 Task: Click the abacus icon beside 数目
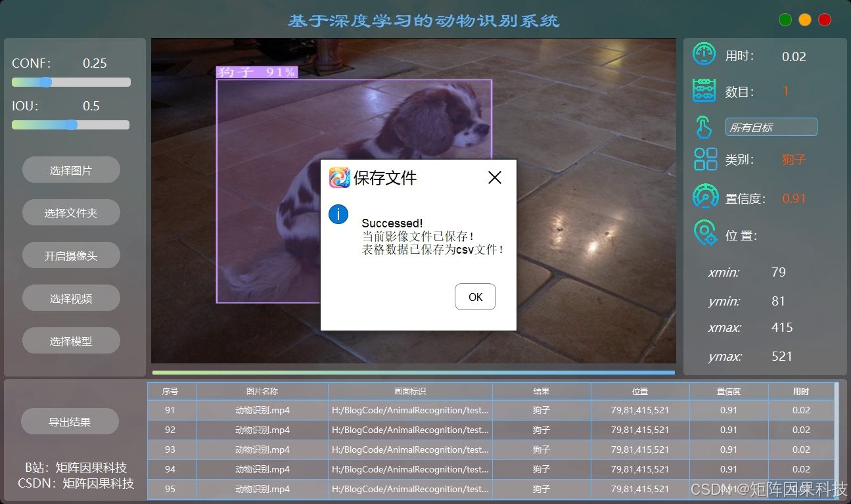point(704,91)
